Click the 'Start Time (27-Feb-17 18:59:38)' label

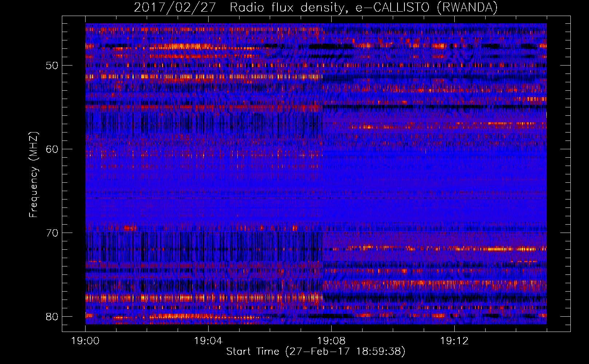(316, 352)
